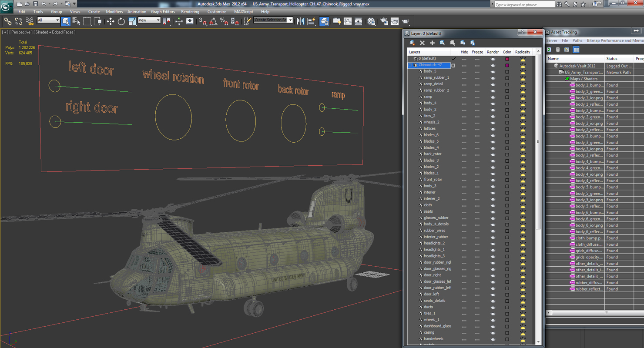Click the Shaded + Edged Faces viewport label

point(55,32)
